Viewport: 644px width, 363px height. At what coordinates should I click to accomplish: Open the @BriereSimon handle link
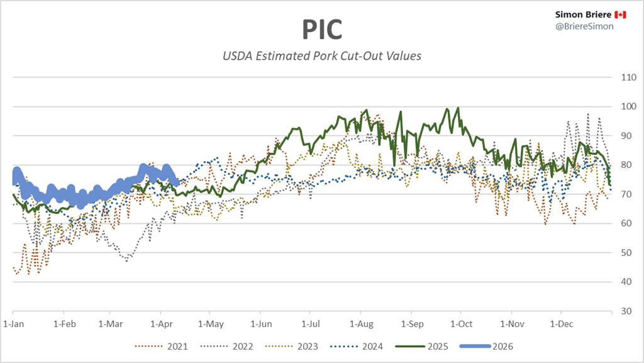pyautogui.click(x=582, y=26)
